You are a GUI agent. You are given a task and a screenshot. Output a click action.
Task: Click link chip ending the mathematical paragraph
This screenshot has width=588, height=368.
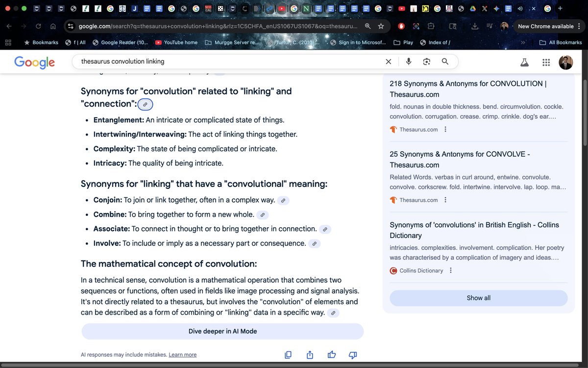click(x=333, y=313)
